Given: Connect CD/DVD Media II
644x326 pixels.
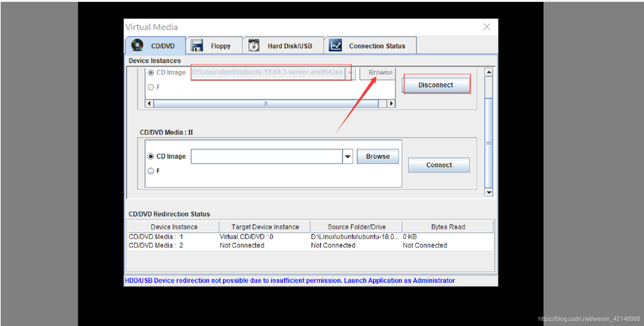Looking at the screenshot, I should pyautogui.click(x=439, y=165).
